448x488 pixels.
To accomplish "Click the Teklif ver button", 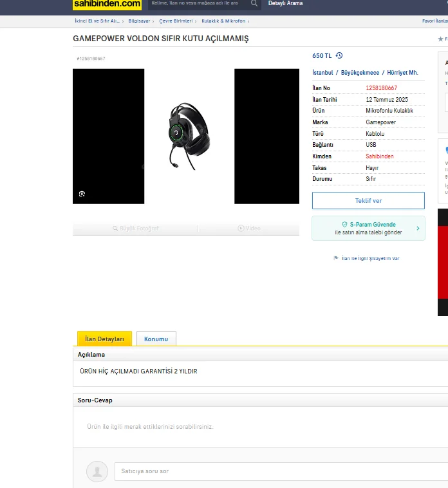I will pos(368,201).
